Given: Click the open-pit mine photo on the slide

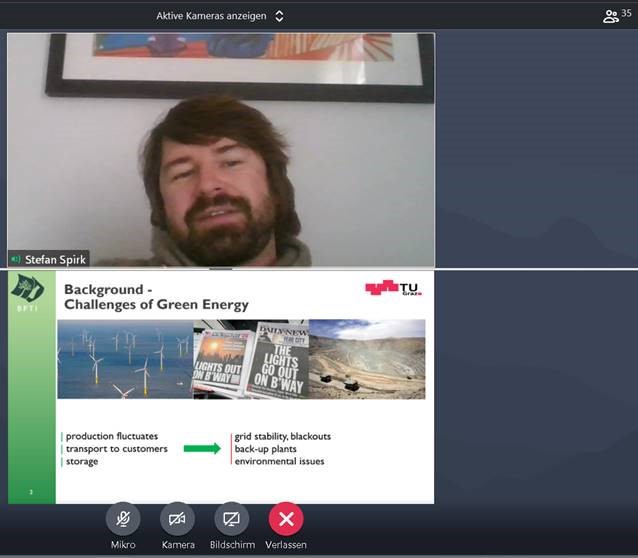Looking at the screenshot, I should click(367, 359).
